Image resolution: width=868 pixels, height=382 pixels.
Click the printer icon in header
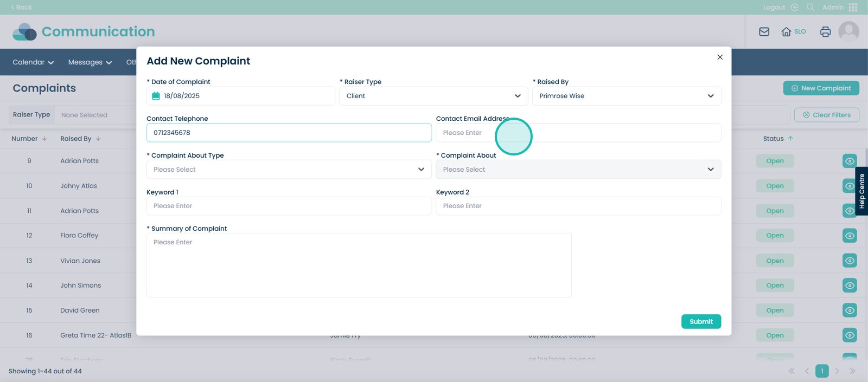point(825,32)
